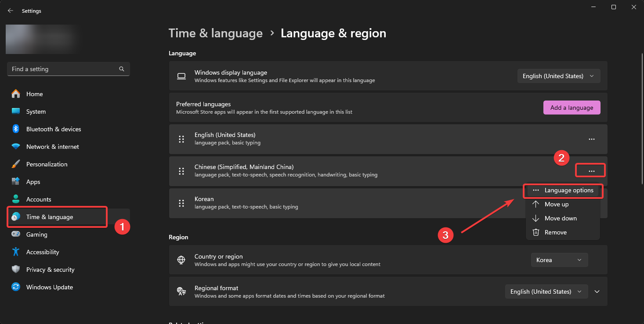Viewport: 644px width, 324px height.
Task: Click the drag handle for English (United States)
Action: [181, 139]
